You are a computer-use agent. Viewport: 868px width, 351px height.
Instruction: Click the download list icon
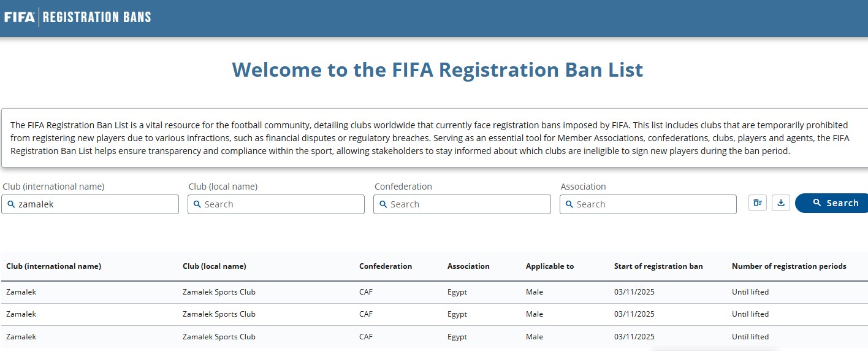pos(780,203)
